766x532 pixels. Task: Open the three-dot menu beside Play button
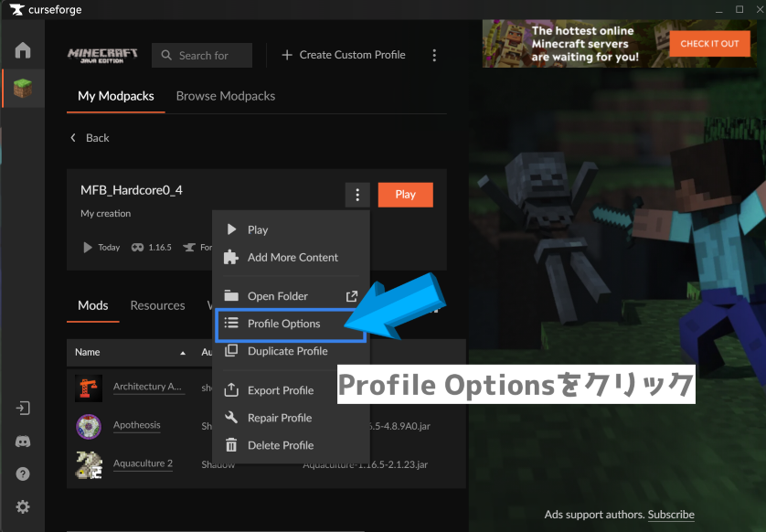[357, 195]
